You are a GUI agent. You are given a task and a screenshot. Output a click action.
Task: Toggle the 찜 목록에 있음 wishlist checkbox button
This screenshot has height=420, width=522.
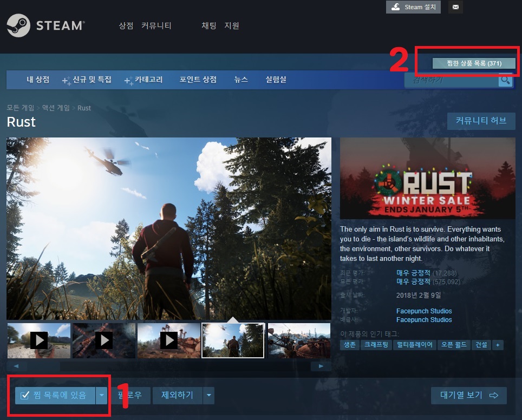point(55,395)
